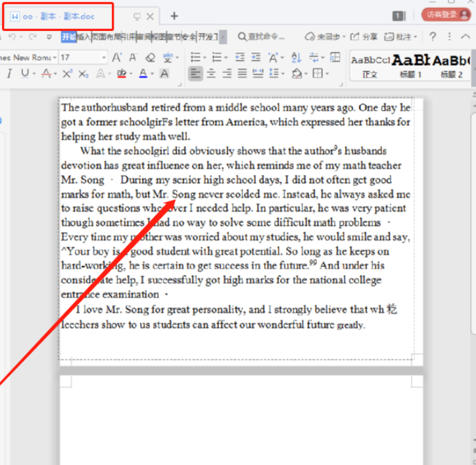Apply superscript formatting
The image size is (476, 465).
click(67, 74)
